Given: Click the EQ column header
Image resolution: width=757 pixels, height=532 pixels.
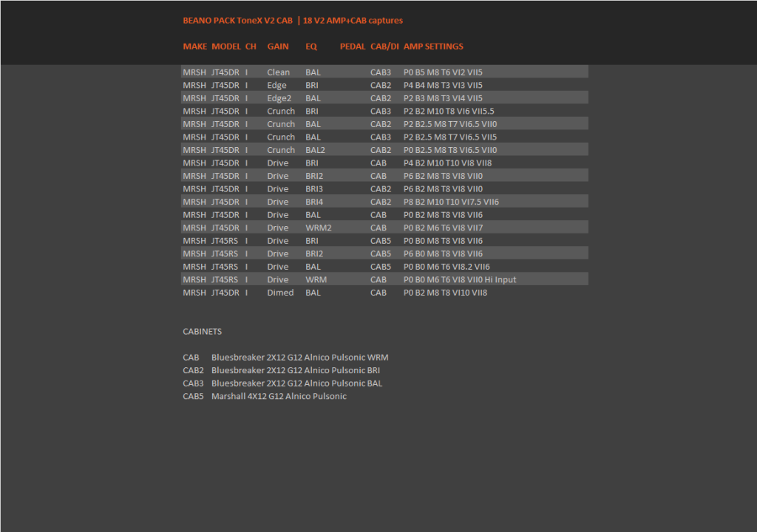Looking at the screenshot, I should point(311,47).
